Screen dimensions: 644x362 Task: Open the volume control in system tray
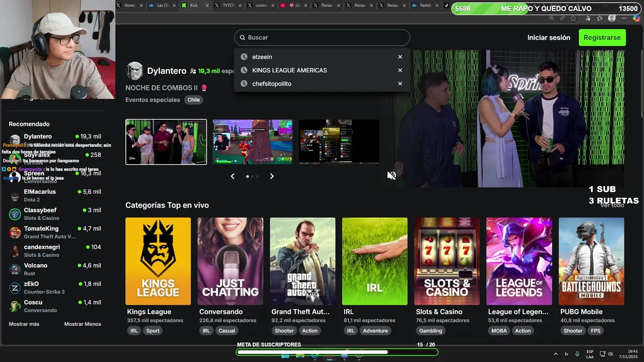[x=610, y=354]
